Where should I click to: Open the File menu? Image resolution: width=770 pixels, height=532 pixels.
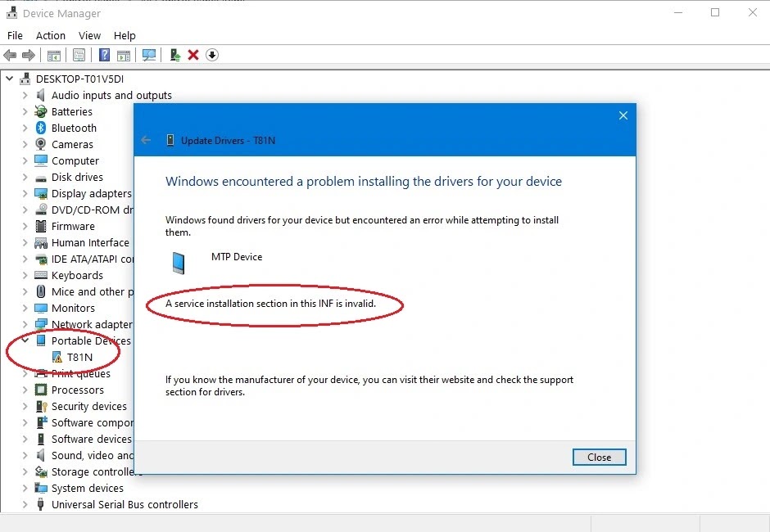click(15, 35)
